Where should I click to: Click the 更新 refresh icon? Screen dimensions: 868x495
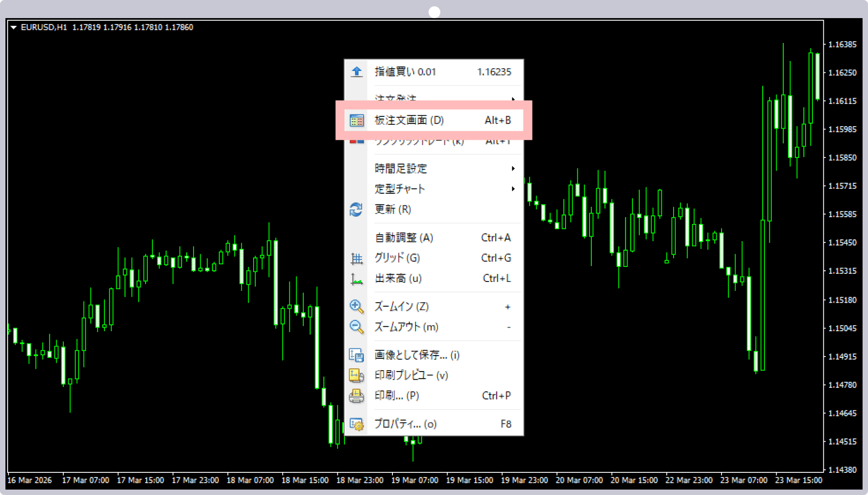coord(356,209)
